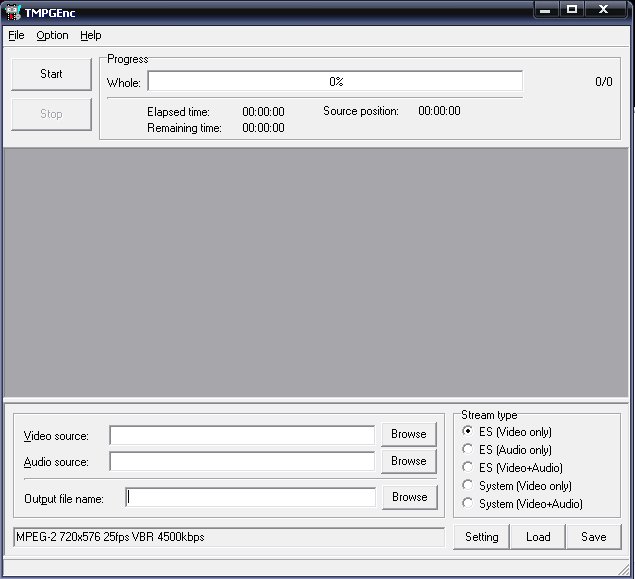Select ES (Audio only) stream type
The image size is (635, 579).
coord(507,449)
